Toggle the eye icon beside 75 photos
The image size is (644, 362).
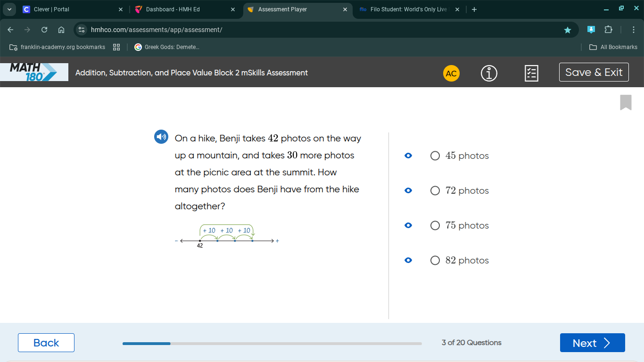tap(408, 225)
